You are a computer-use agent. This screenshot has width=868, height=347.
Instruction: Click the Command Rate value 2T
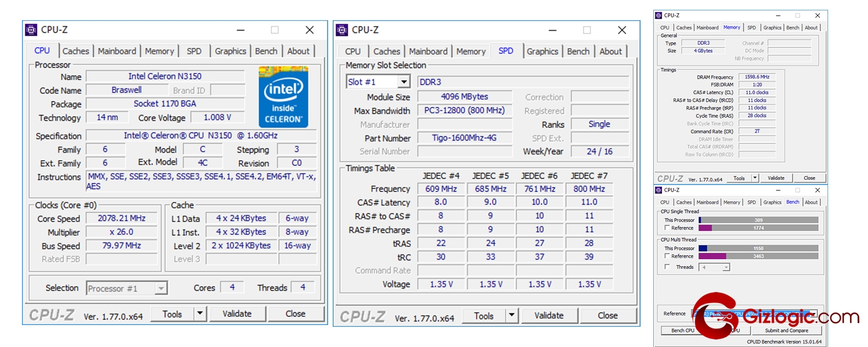point(756,131)
